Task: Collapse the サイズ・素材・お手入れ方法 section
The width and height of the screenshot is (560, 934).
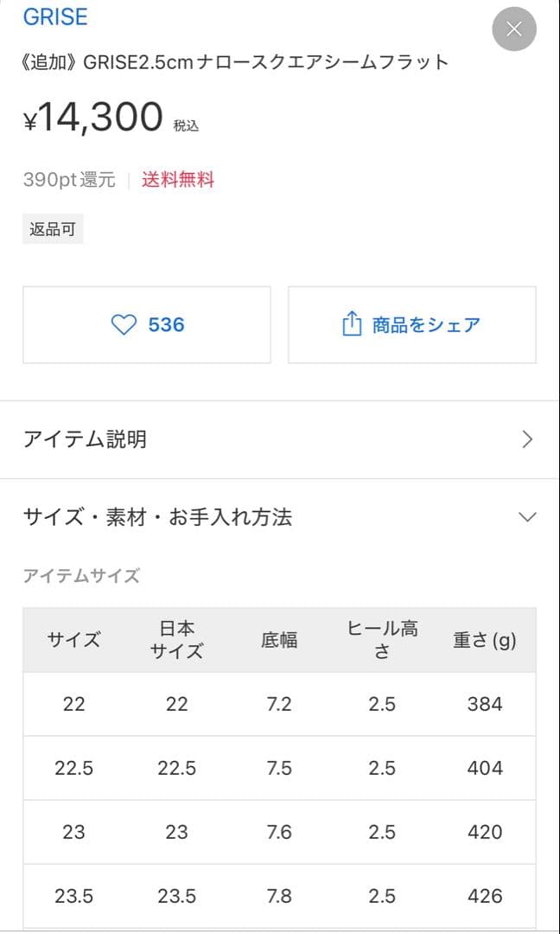Action: [280, 516]
